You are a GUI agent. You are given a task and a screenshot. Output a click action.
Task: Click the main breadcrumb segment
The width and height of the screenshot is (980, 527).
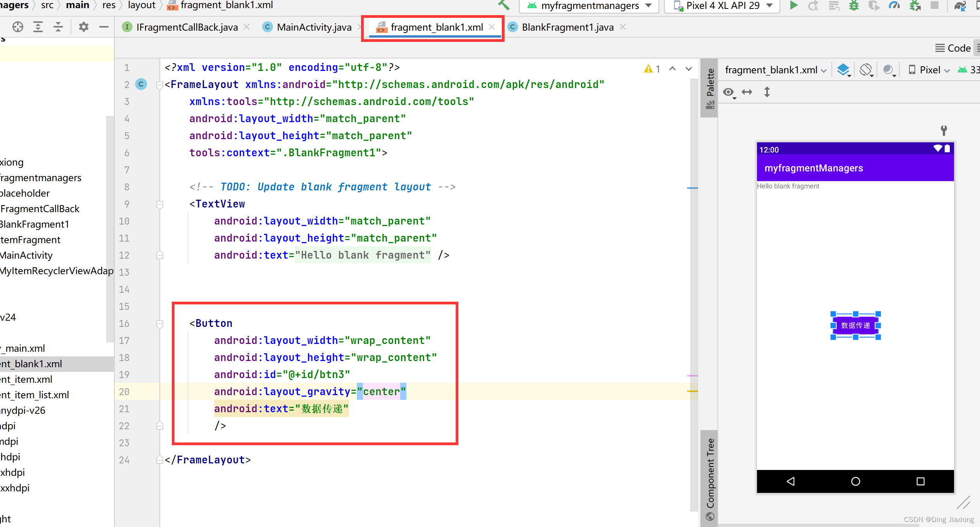pos(78,5)
